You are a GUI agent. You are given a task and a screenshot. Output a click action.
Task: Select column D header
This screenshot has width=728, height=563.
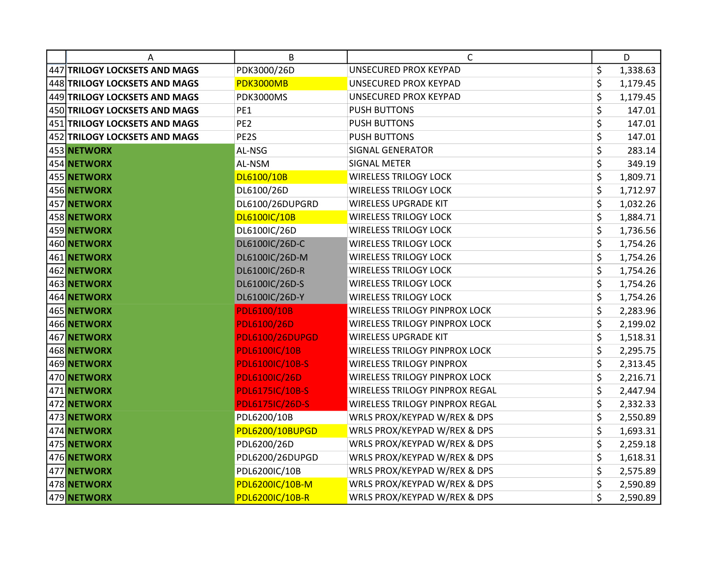[x=626, y=57]
